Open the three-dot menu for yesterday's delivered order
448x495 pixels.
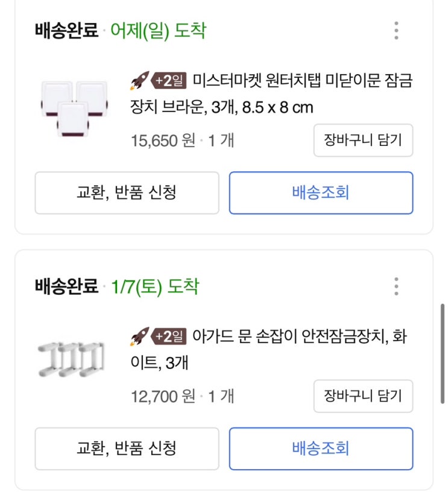[396, 30]
